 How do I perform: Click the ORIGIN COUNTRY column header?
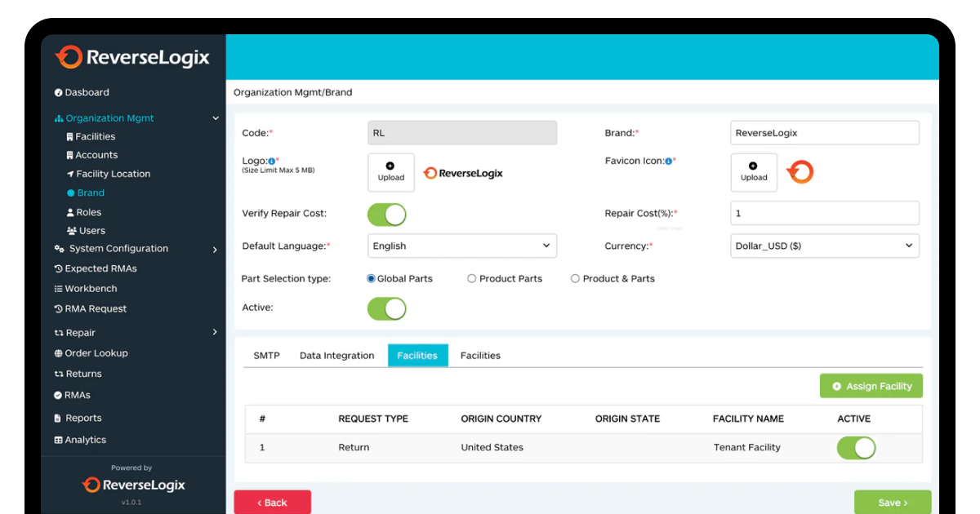pos(501,419)
